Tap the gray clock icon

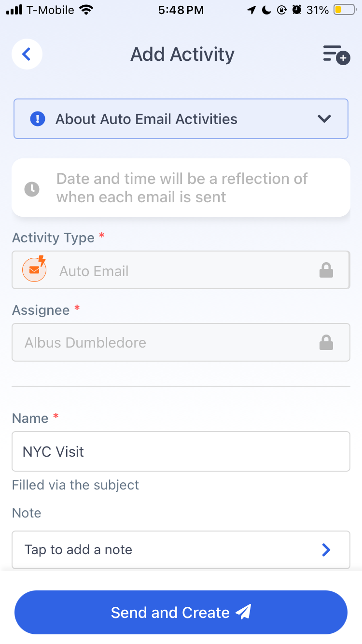32,188
